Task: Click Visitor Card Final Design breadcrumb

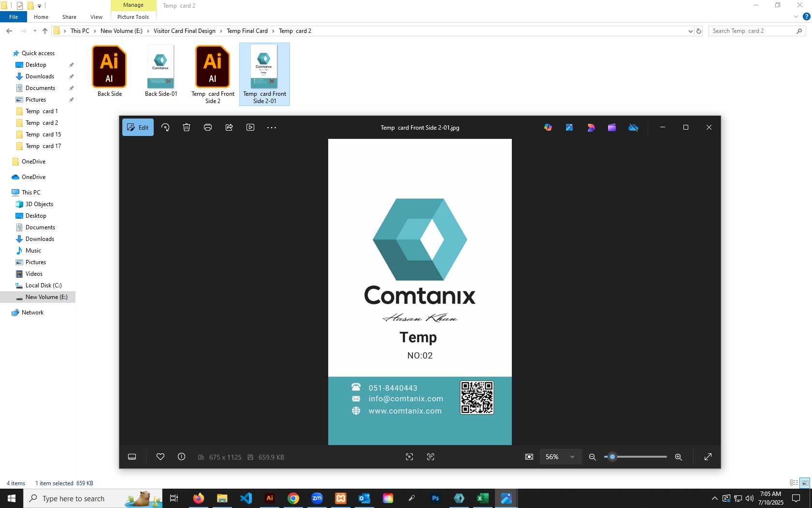Action: tap(185, 31)
